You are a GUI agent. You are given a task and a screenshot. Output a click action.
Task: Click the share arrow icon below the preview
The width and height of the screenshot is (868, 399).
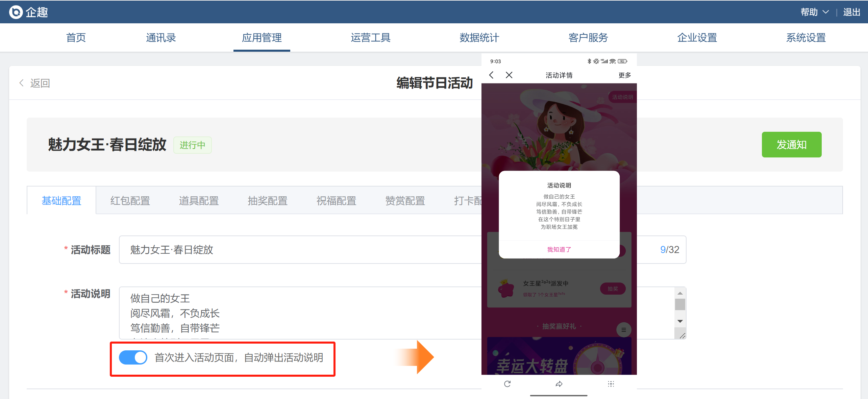tap(559, 384)
